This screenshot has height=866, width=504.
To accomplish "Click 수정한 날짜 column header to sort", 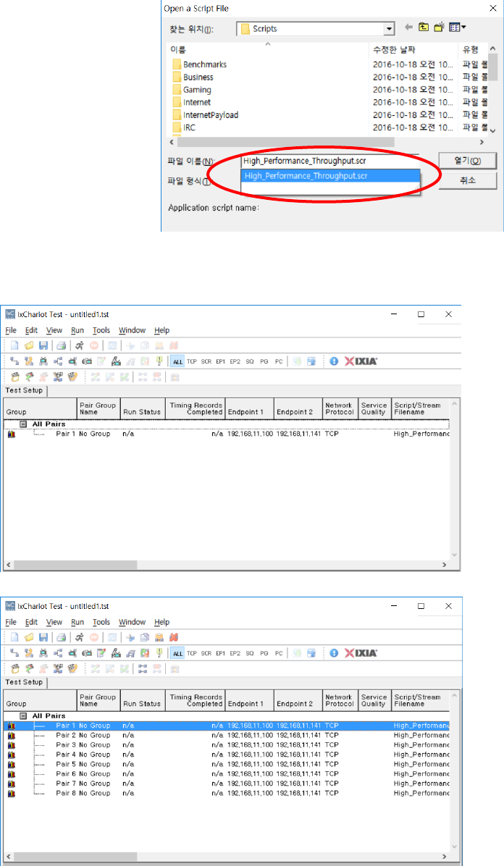I will 394,50.
